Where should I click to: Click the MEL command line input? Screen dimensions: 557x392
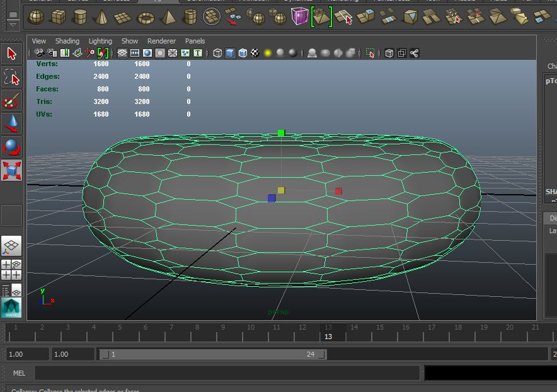227,373
